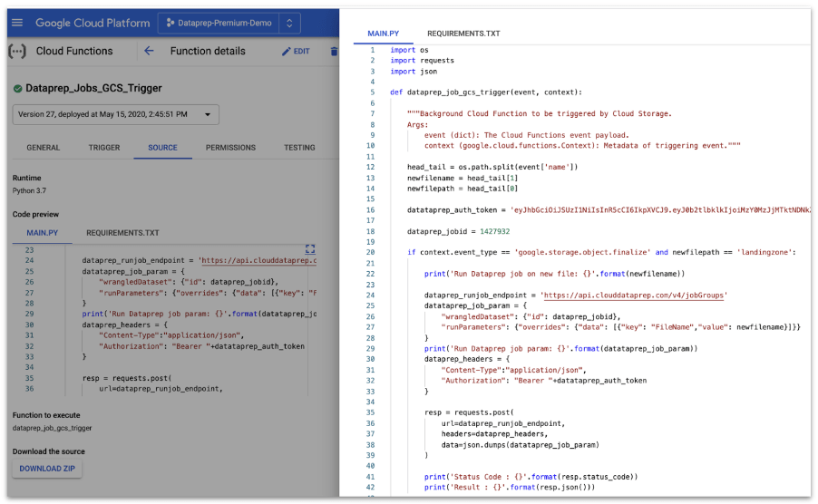The image size is (818, 504).
Task: Open the PERMISSIONS tab
Action: (230, 148)
